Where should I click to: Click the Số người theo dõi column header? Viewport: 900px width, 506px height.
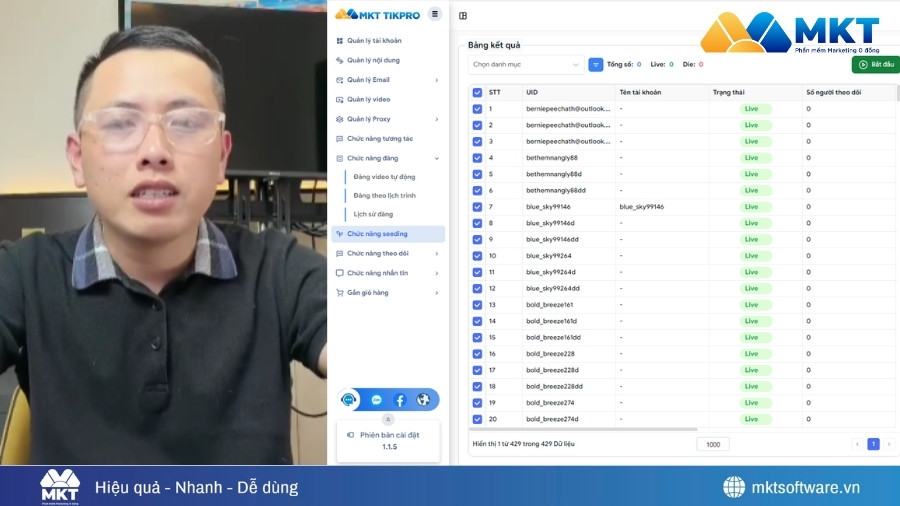point(833,92)
